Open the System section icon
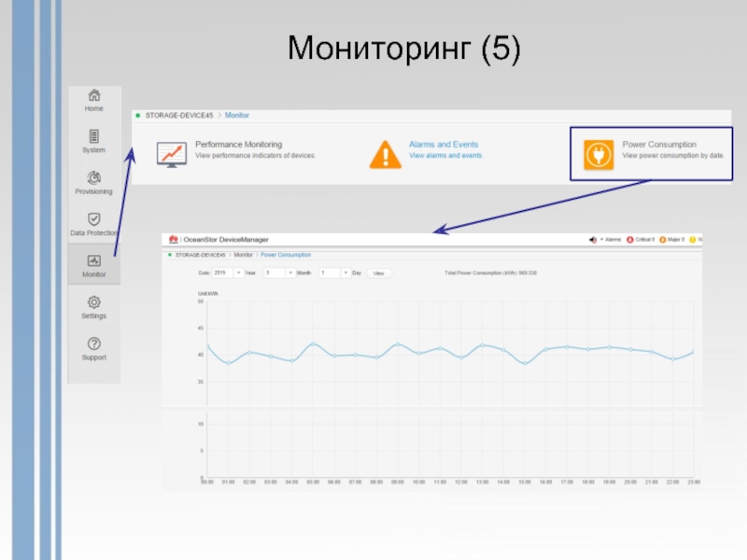 click(x=94, y=136)
